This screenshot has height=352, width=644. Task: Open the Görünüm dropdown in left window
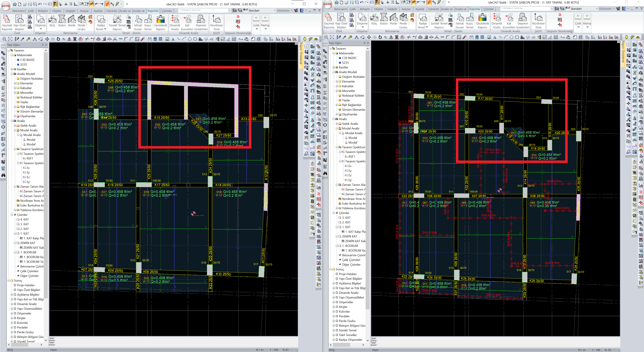coord(284,11)
